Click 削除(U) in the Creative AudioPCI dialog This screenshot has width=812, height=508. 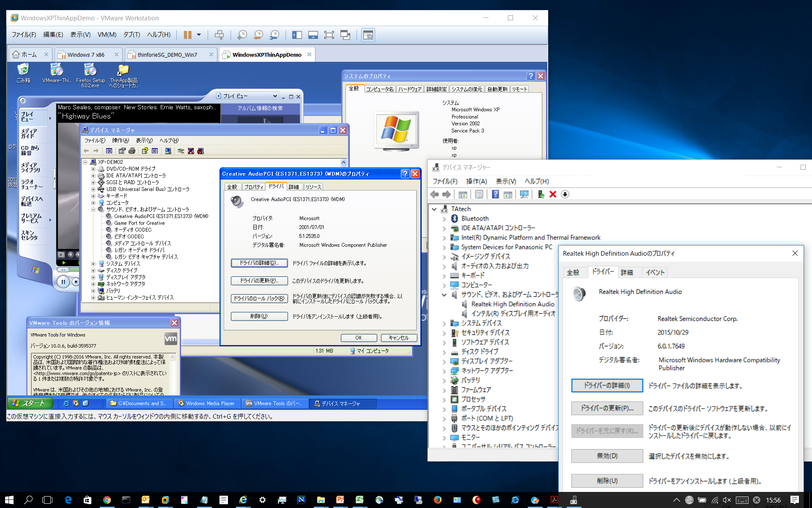[x=259, y=316]
